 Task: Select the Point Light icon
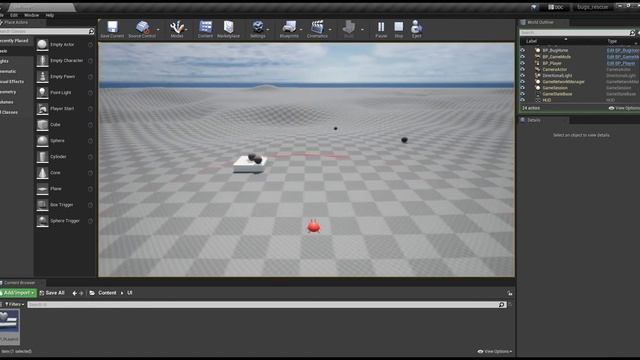(42, 93)
